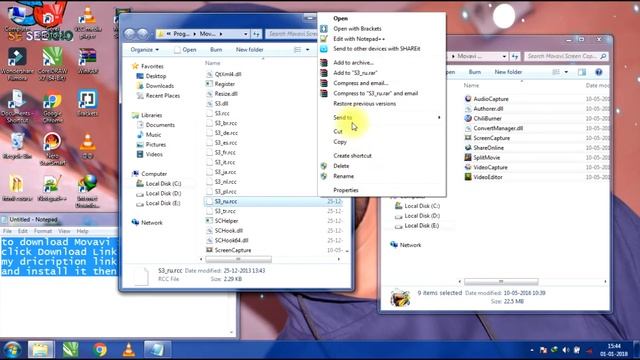The height and width of the screenshot is (360, 640).
Task: Select ChiliBurner in right window
Action: [487, 118]
